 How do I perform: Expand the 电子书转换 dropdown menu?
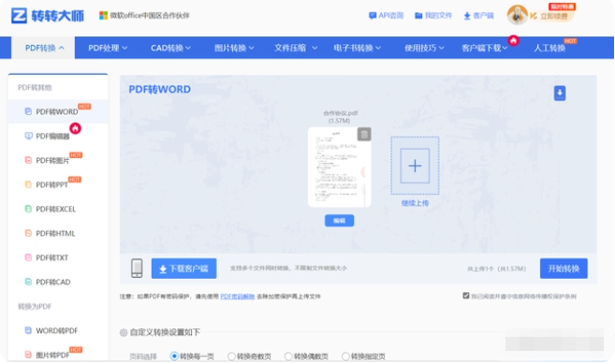(x=357, y=48)
